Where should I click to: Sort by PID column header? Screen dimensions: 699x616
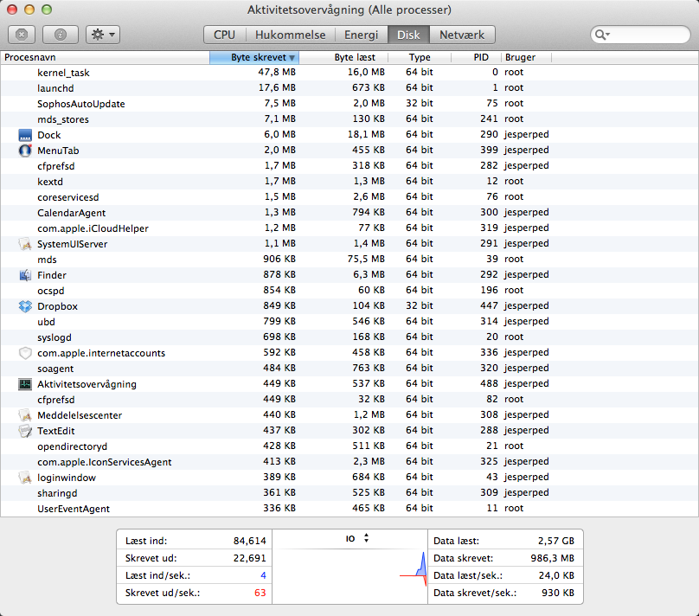pyautogui.click(x=476, y=57)
